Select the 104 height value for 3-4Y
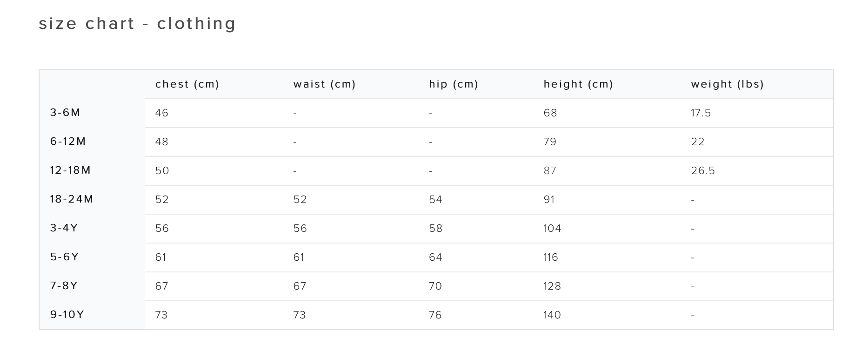 pyautogui.click(x=552, y=229)
